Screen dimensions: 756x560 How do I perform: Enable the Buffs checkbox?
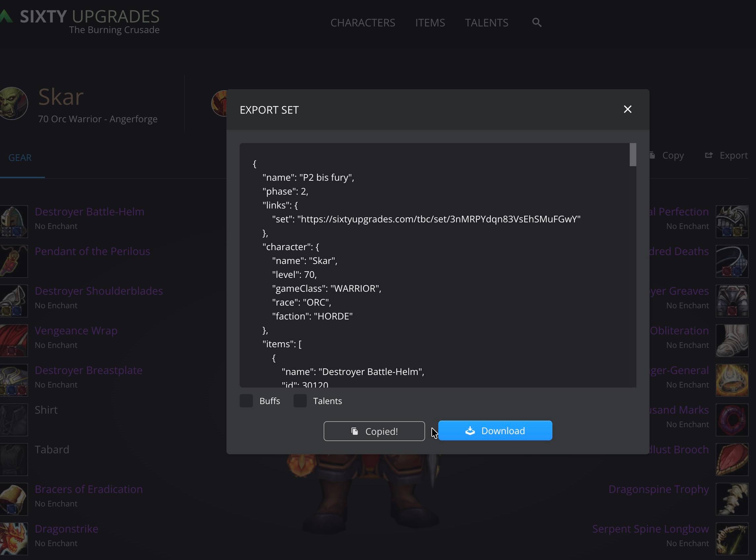click(x=246, y=401)
